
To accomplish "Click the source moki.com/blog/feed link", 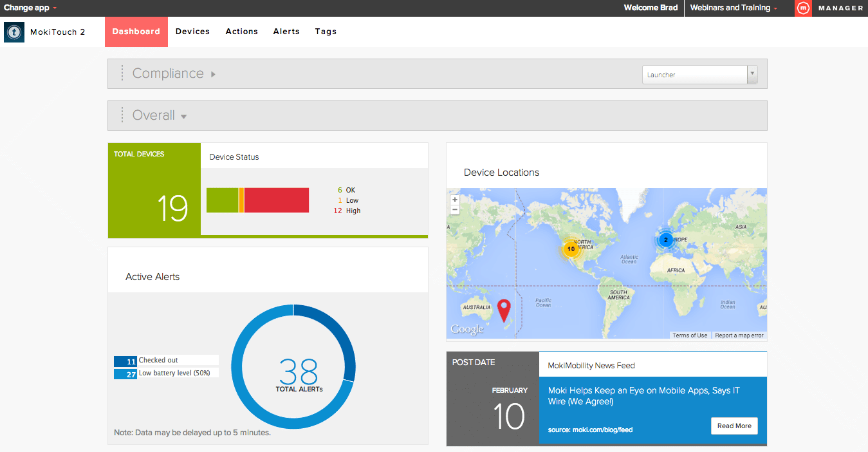I will point(590,429).
